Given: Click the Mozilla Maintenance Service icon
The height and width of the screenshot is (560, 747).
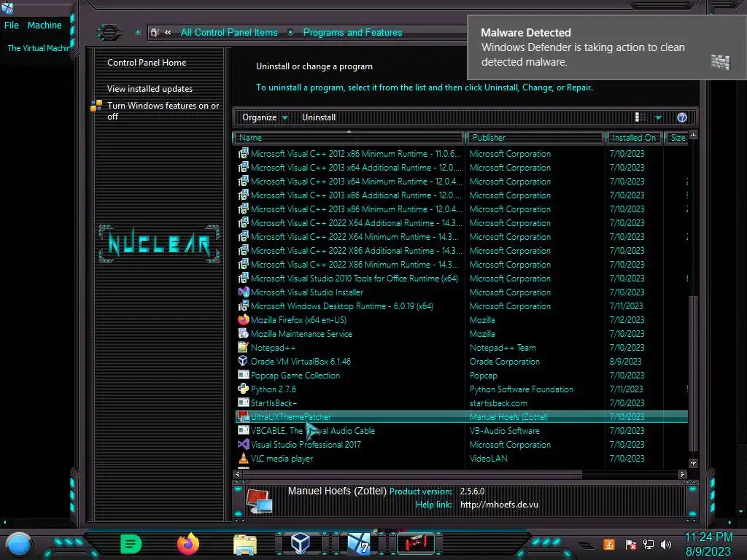Looking at the screenshot, I should (x=244, y=333).
